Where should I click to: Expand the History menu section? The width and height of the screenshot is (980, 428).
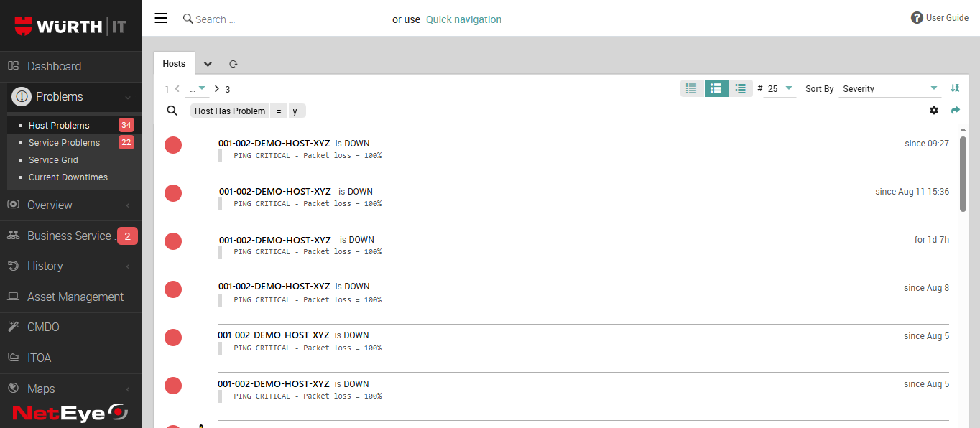pyautogui.click(x=127, y=266)
